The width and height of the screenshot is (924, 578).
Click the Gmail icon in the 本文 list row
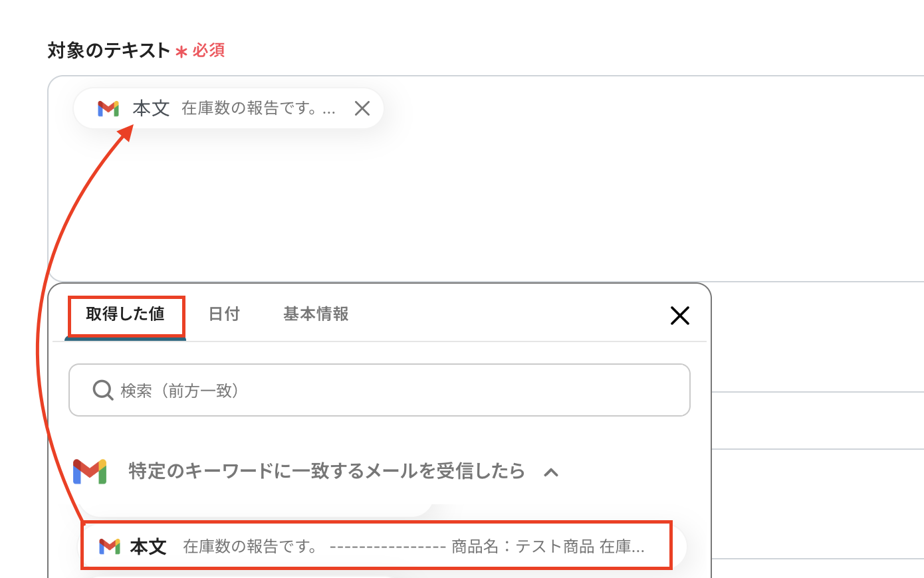(110, 546)
